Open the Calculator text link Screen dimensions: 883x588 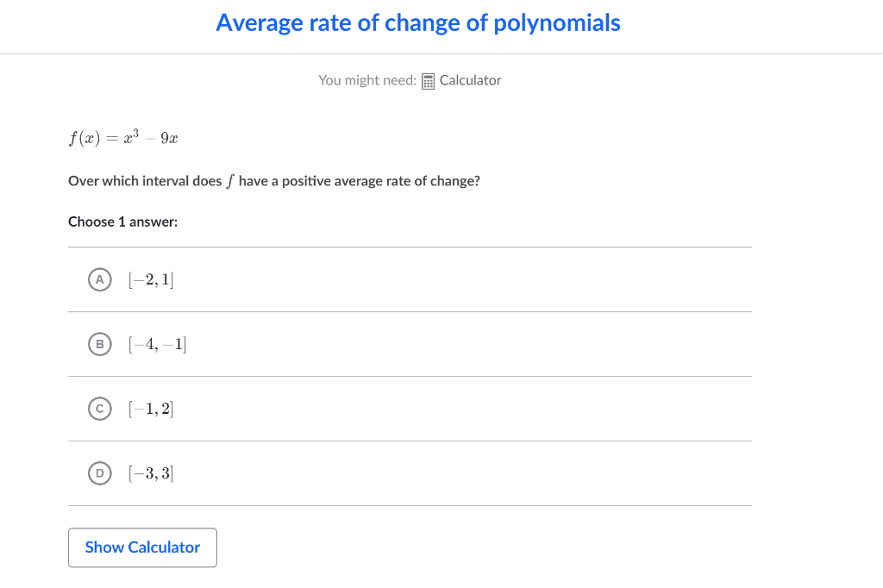click(x=470, y=80)
